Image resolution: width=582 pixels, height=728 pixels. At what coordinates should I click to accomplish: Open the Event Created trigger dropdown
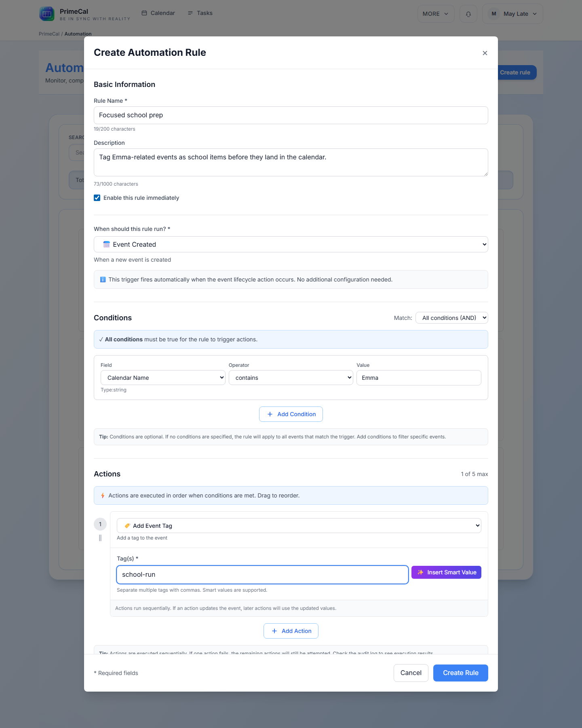291,244
